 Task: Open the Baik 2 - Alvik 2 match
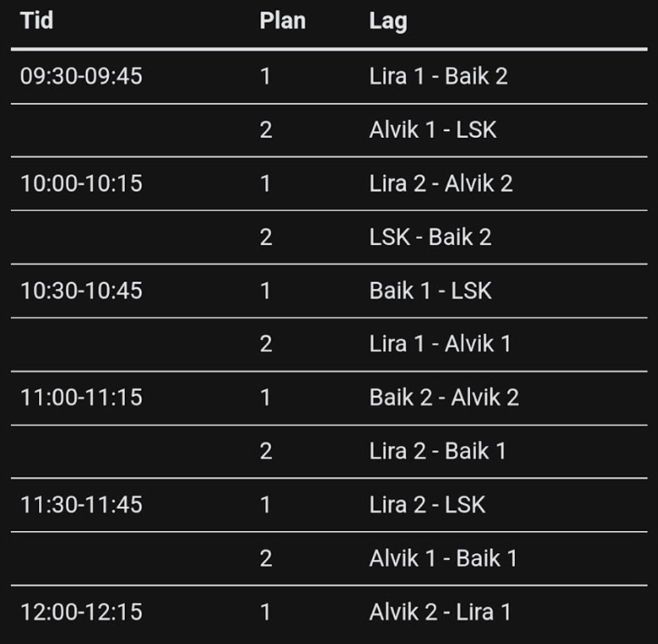pyautogui.click(x=444, y=397)
